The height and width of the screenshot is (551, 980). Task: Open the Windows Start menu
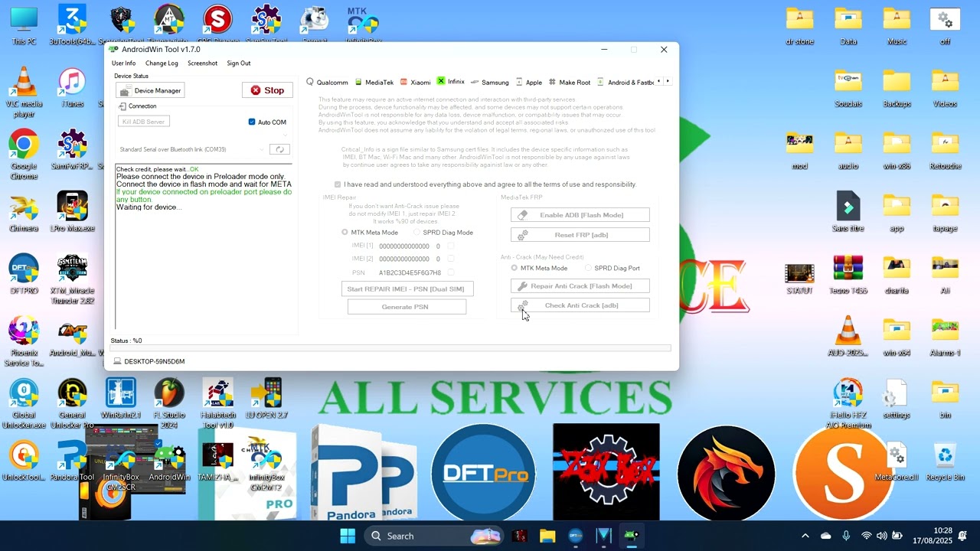[x=348, y=536]
